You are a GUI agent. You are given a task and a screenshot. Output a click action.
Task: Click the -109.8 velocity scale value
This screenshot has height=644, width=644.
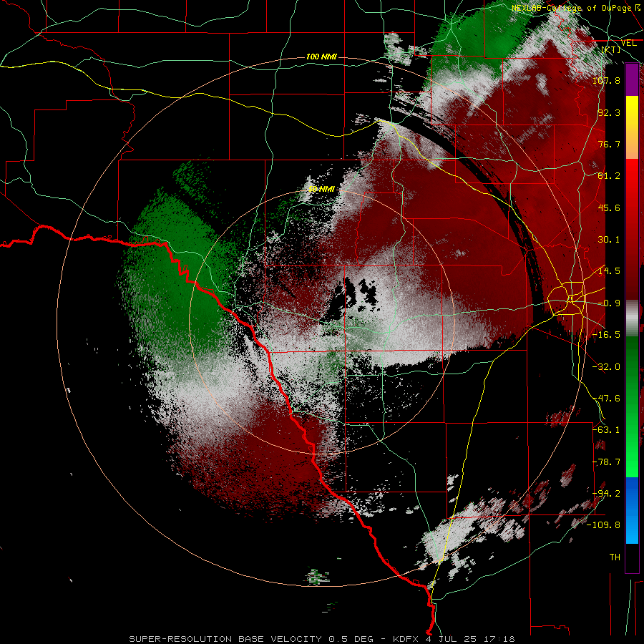click(x=604, y=525)
